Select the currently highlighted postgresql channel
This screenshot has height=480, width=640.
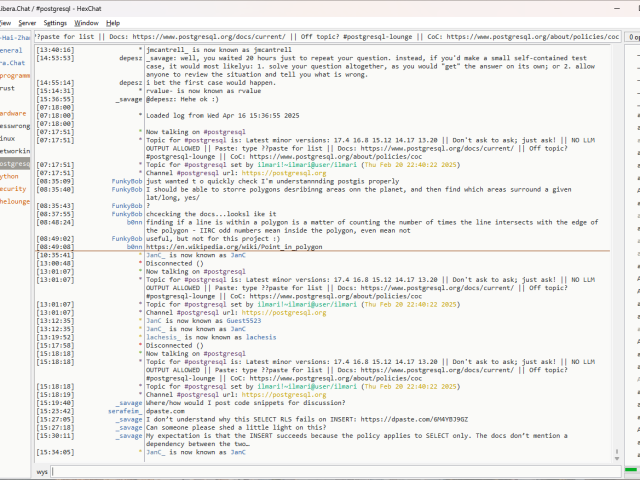[x=15, y=163]
